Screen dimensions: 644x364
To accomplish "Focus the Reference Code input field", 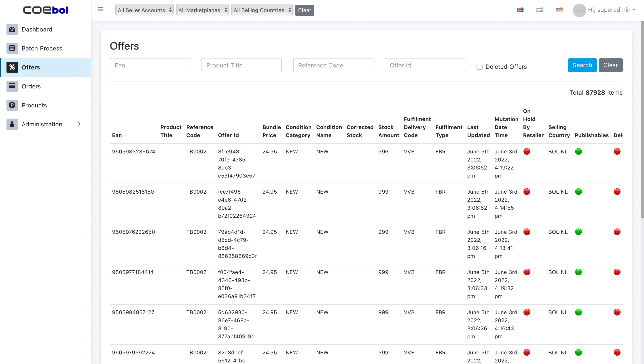I will [333, 65].
